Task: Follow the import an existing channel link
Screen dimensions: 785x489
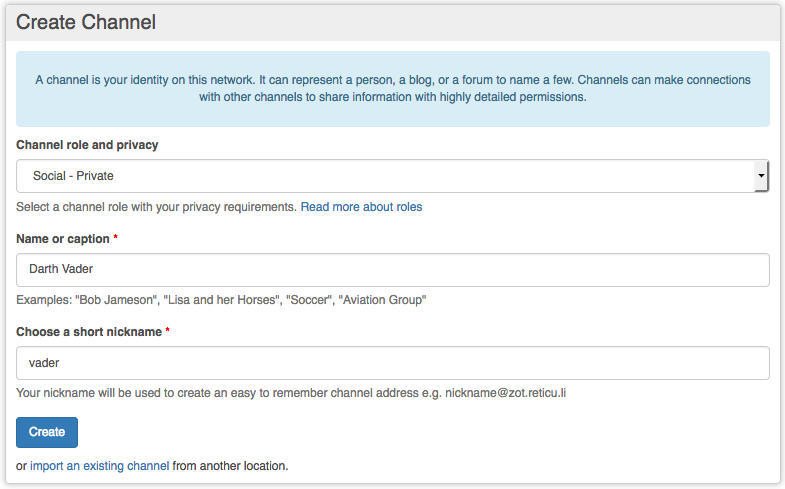Action: coord(99,466)
